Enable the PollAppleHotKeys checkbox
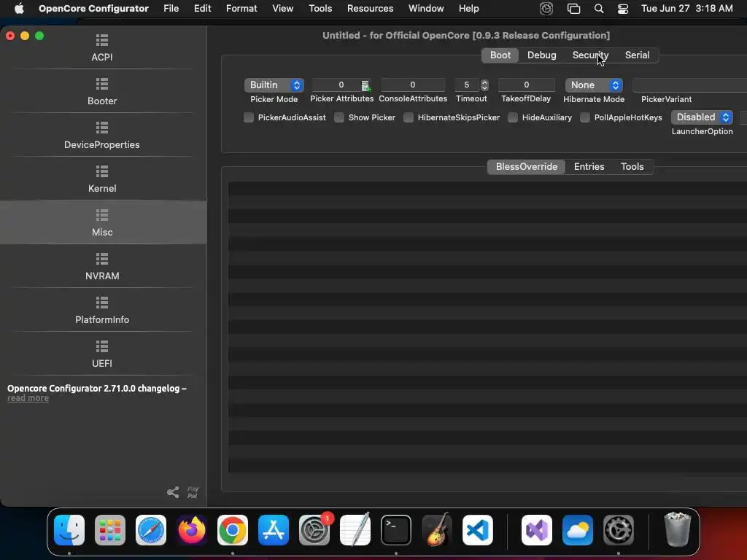Screen dimensions: 747x560 coord(585,117)
